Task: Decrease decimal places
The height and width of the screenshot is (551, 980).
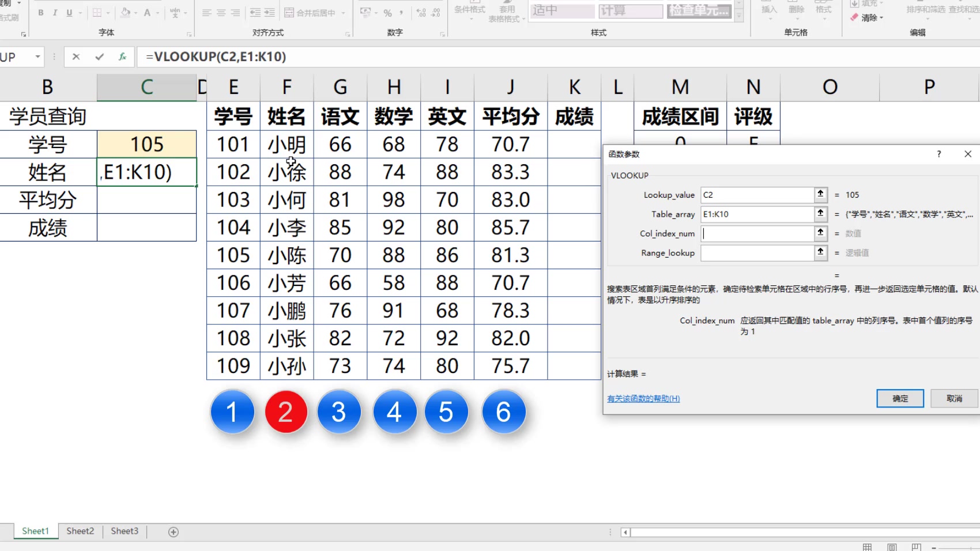Action: pyautogui.click(x=436, y=13)
